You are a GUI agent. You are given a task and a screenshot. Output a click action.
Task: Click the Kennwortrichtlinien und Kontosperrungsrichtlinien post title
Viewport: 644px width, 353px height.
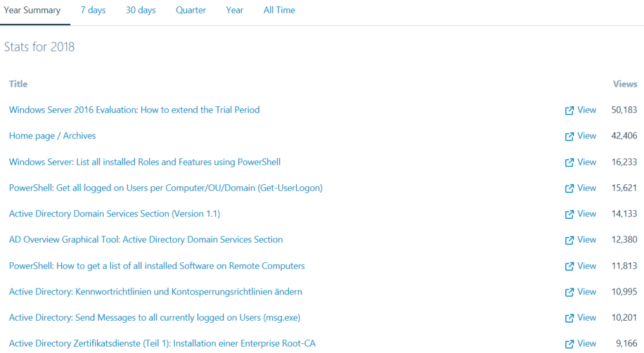coord(155,292)
